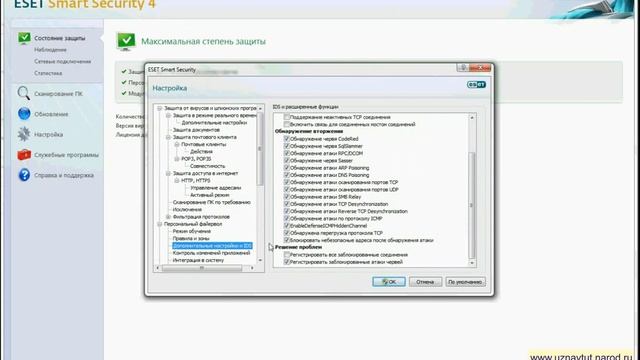The image size is (640, 360).
Task: Select Обновление label in sidebar
Action: tap(51, 114)
